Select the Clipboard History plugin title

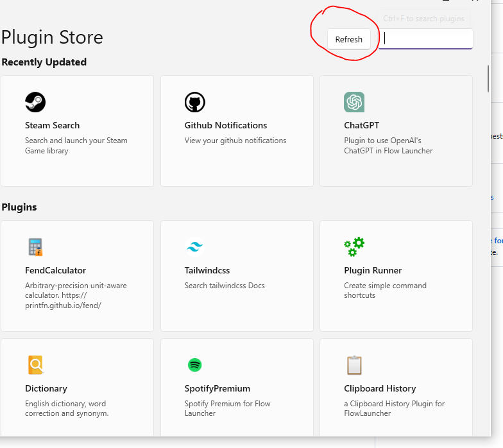pyautogui.click(x=380, y=388)
